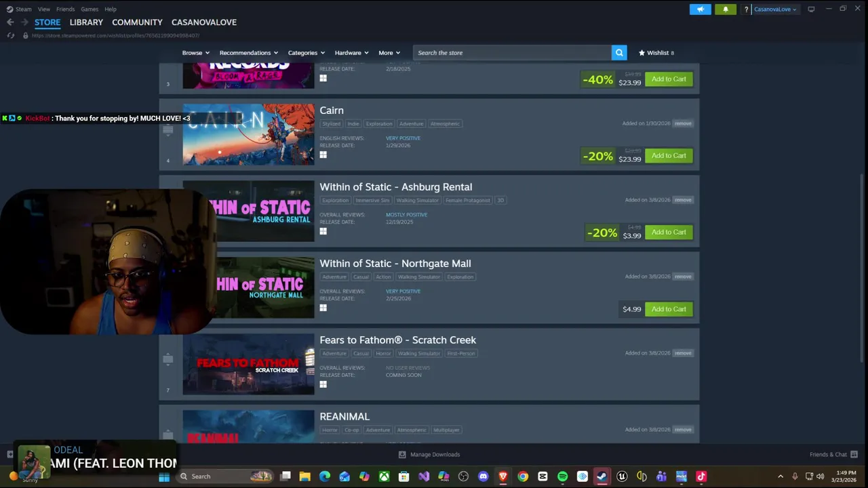
Task: Open the CASANOVALOVE profile tab
Action: (x=204, y=22)
